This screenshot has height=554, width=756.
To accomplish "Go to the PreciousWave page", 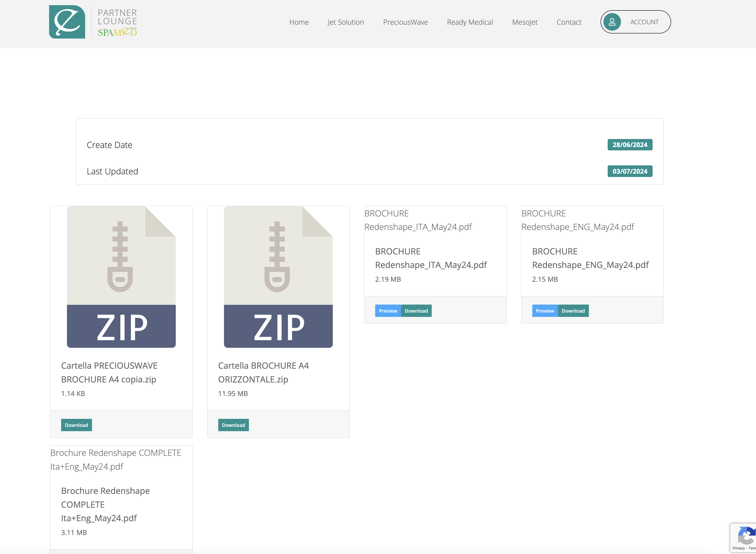I will point(405,22).
